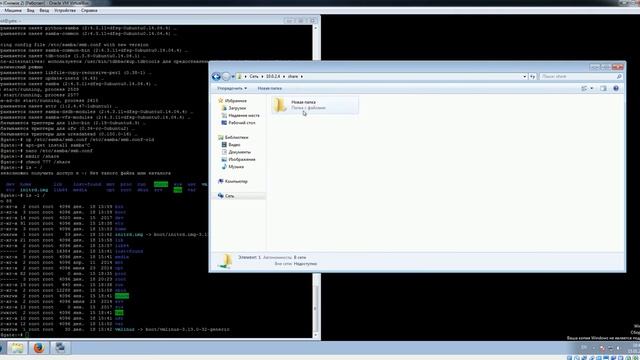Click the Новая папка folder name text
This screenshot has height=360, width=640.
click(303, 102)
